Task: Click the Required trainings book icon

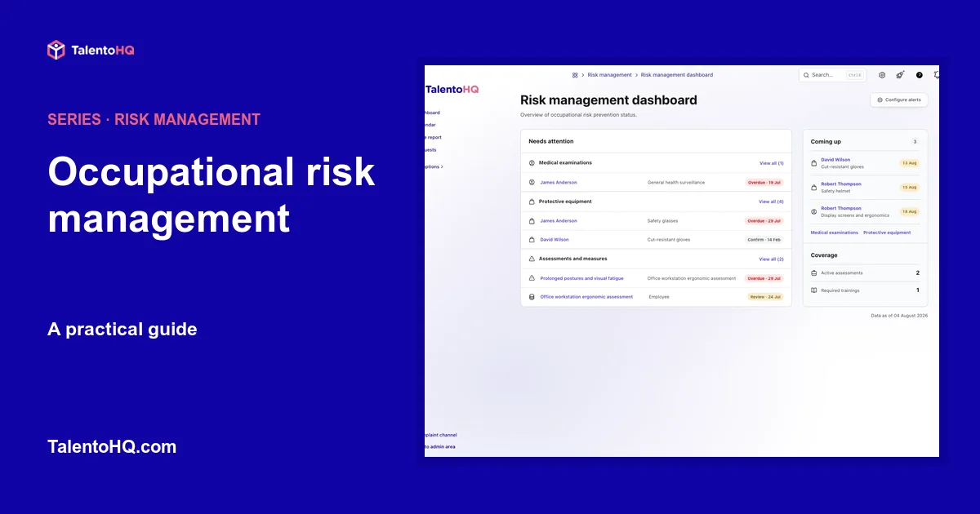Action: click(x=813, y=290)
